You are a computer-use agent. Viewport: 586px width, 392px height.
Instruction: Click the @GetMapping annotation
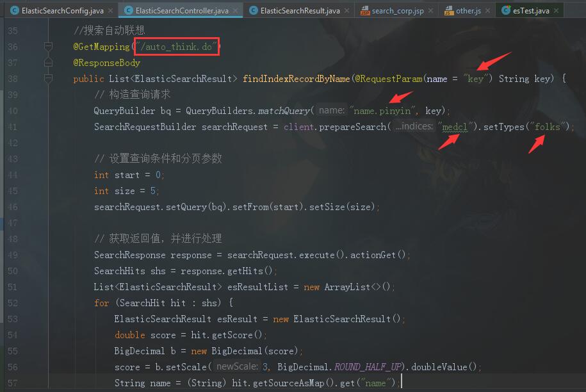(101, 47)
